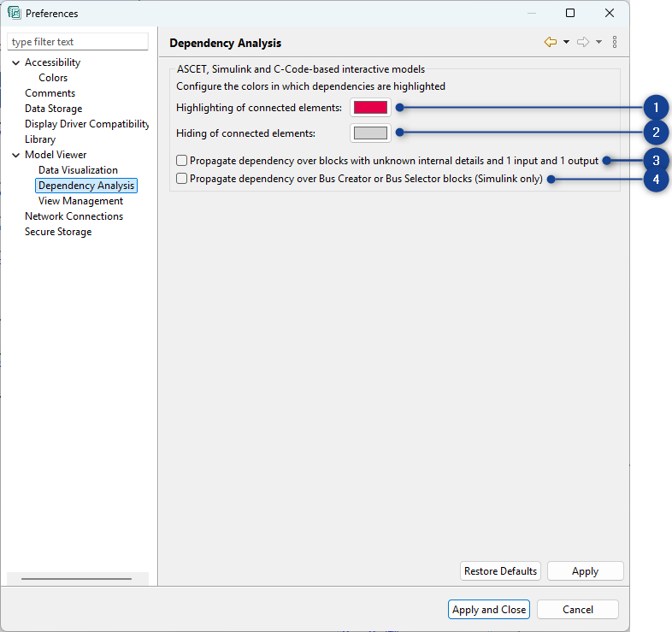Click the Preferences window app icon
This screenshot has width=672, height=632.
15,13
